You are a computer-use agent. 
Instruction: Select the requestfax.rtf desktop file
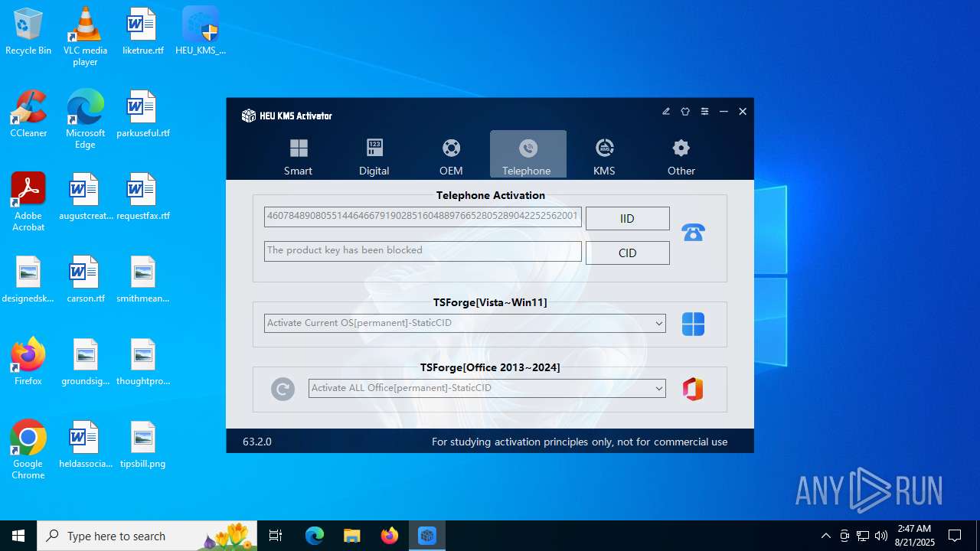coord(142,197)
